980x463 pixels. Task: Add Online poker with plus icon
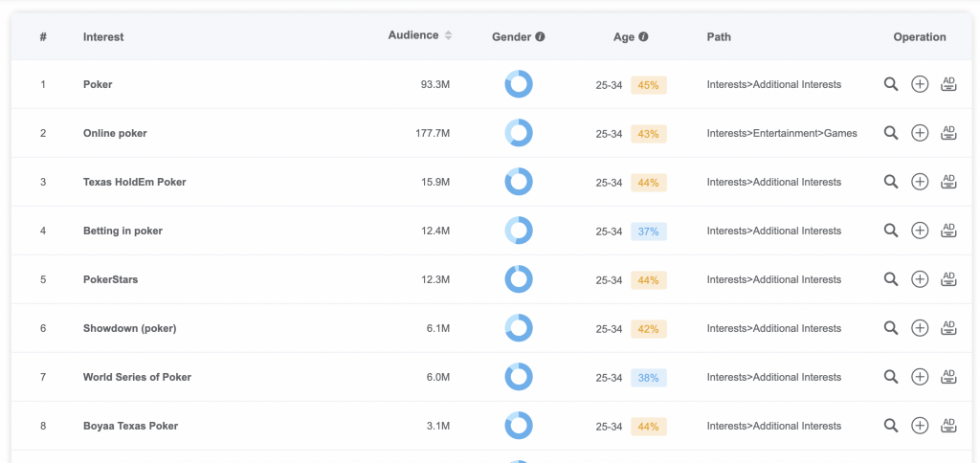pos(920,133)
